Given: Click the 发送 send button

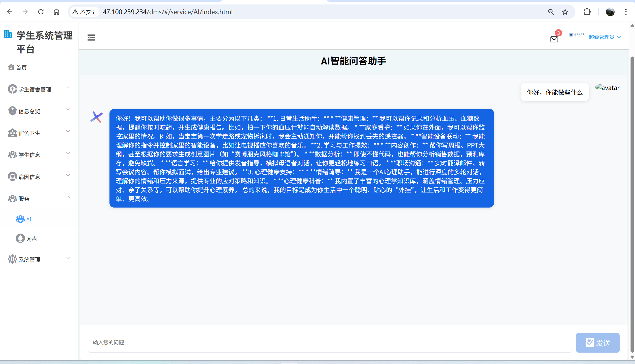Looking at the screenshot, I should point(598,342).
